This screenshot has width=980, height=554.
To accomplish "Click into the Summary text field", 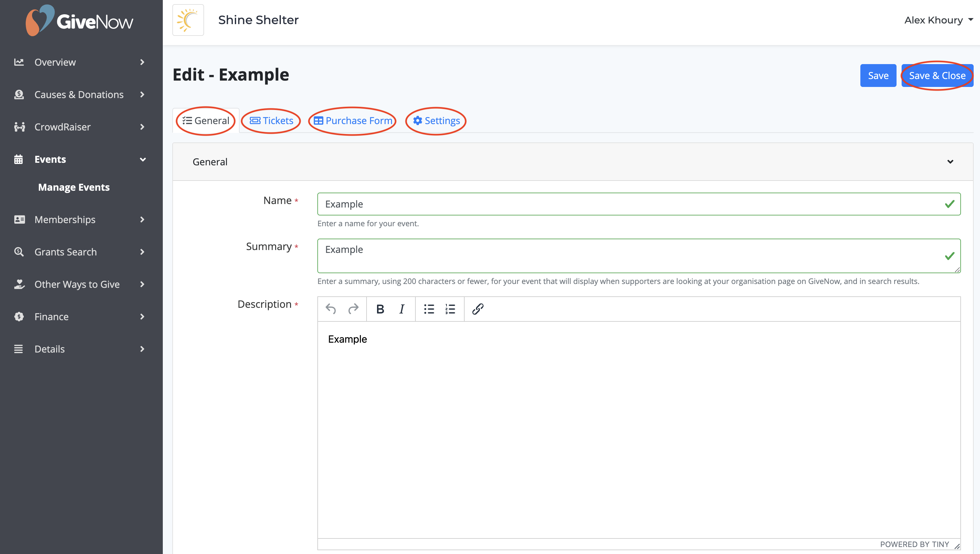I will pyautogui.click(x=632, y=255).
